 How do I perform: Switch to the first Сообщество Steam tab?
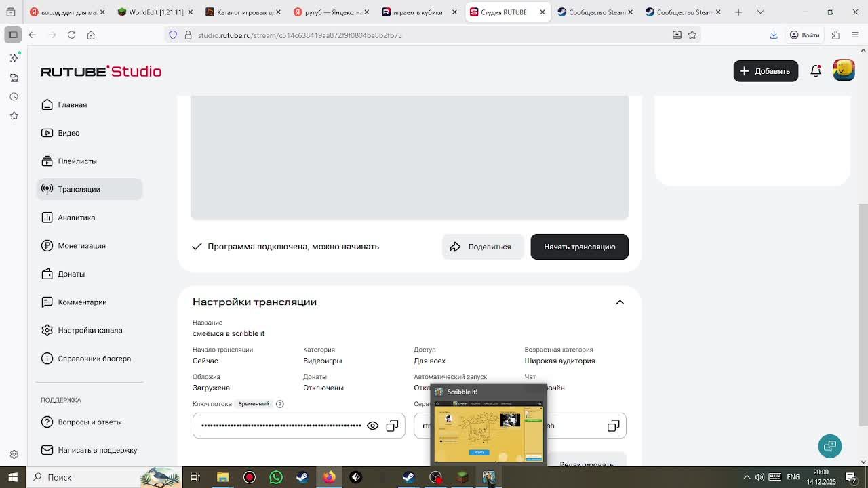tap(596, 12)
